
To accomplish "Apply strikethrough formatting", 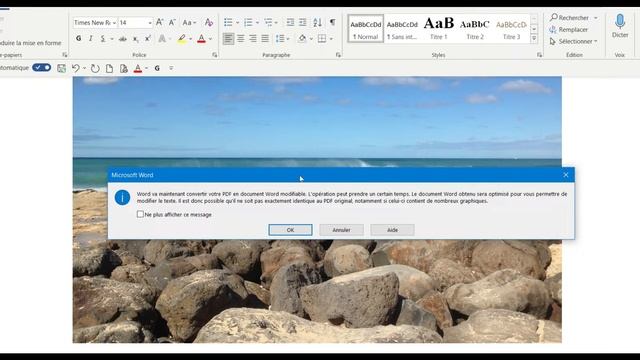I will [122, 39].
